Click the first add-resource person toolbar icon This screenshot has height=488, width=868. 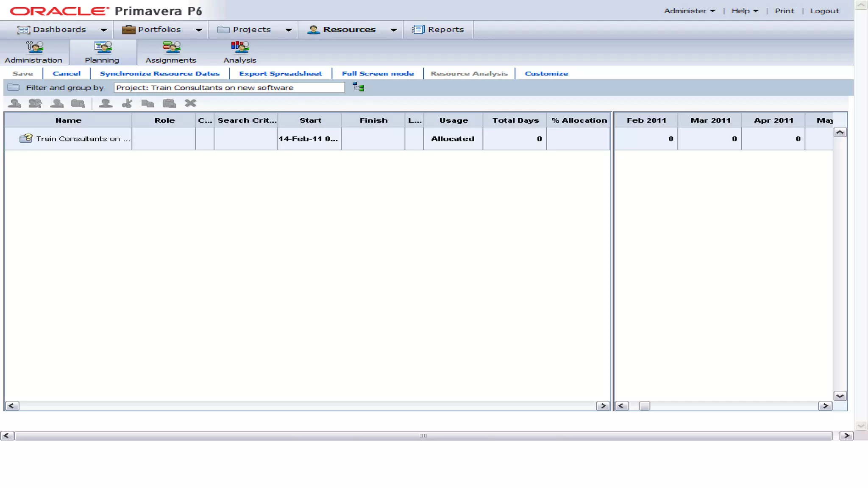(14, 103)
